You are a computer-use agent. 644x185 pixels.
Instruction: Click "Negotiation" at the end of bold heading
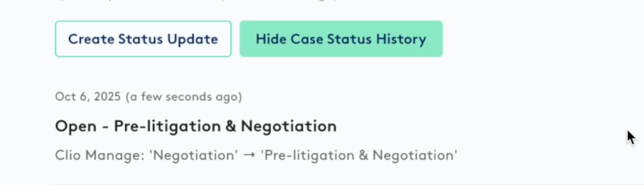click(x=289, y=126)
